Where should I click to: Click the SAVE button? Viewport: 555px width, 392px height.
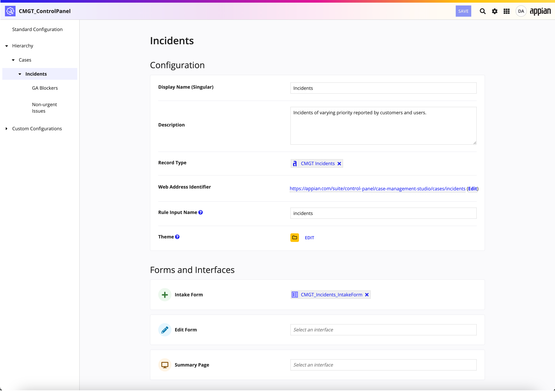point(463,11)
